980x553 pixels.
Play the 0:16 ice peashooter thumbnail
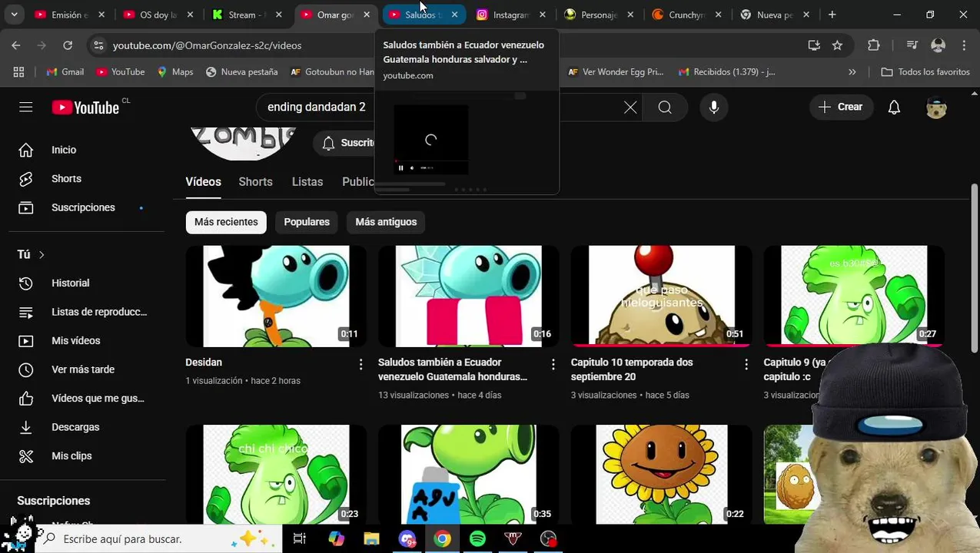tap(469, 296)
